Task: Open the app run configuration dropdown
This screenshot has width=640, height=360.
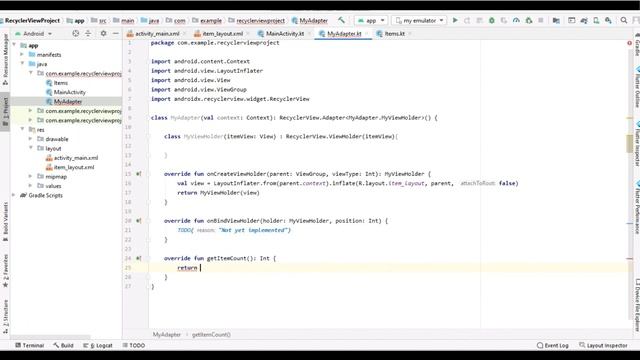Action: pos(371,20)
